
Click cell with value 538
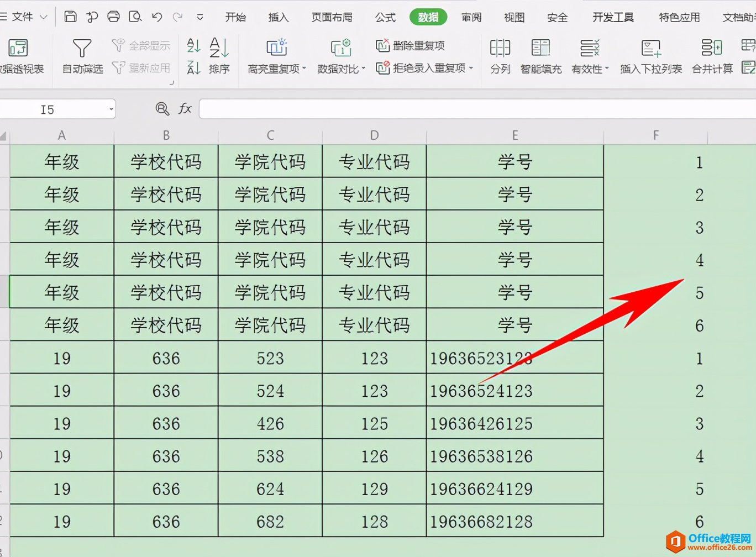click(x=270, y=456)
